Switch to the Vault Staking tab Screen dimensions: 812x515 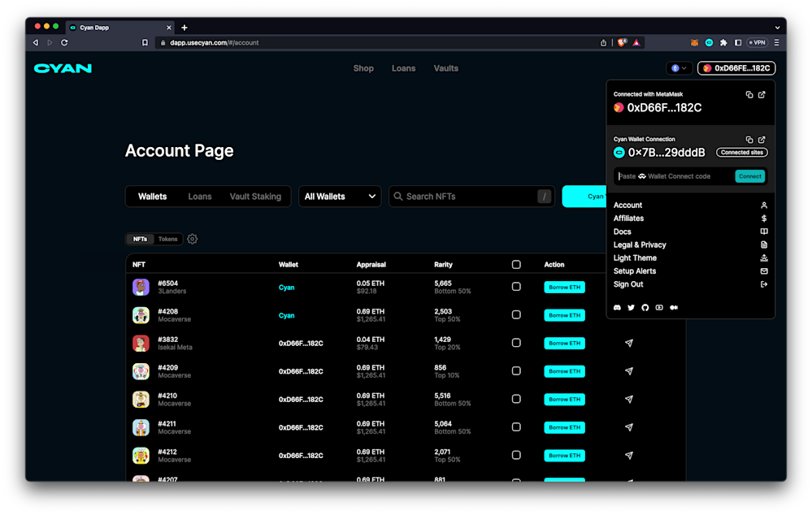(255, 197)
